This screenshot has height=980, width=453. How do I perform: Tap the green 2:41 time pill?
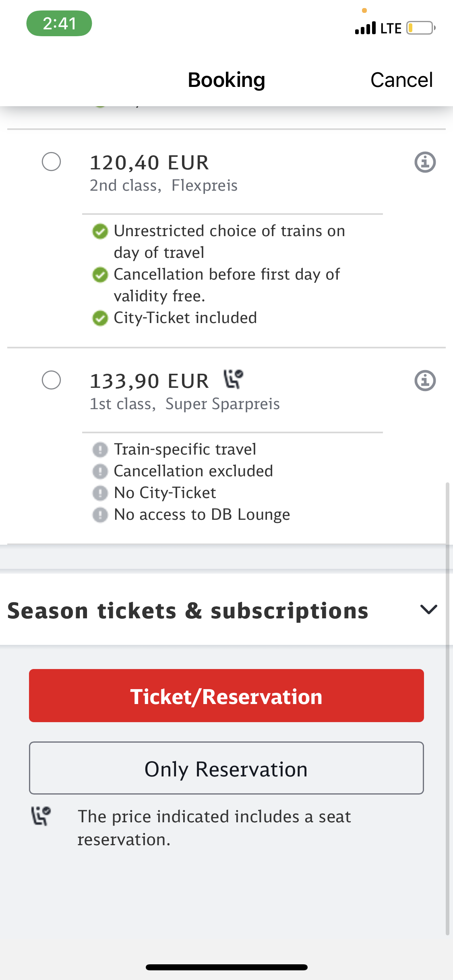59,23
